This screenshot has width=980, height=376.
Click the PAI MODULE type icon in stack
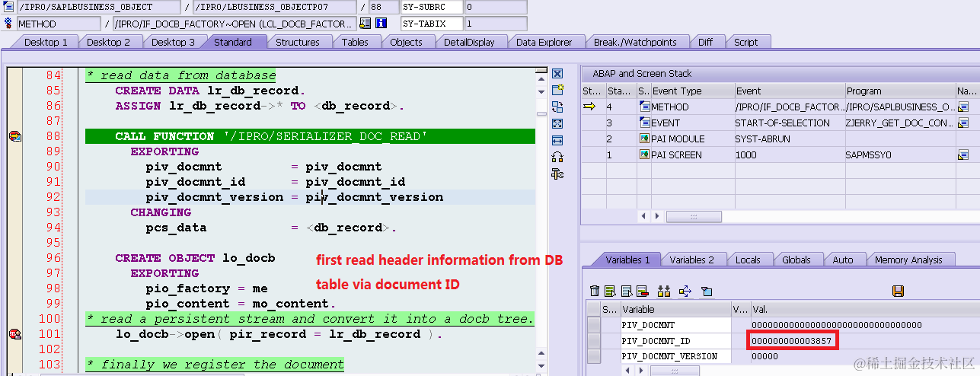coord(645,139)
